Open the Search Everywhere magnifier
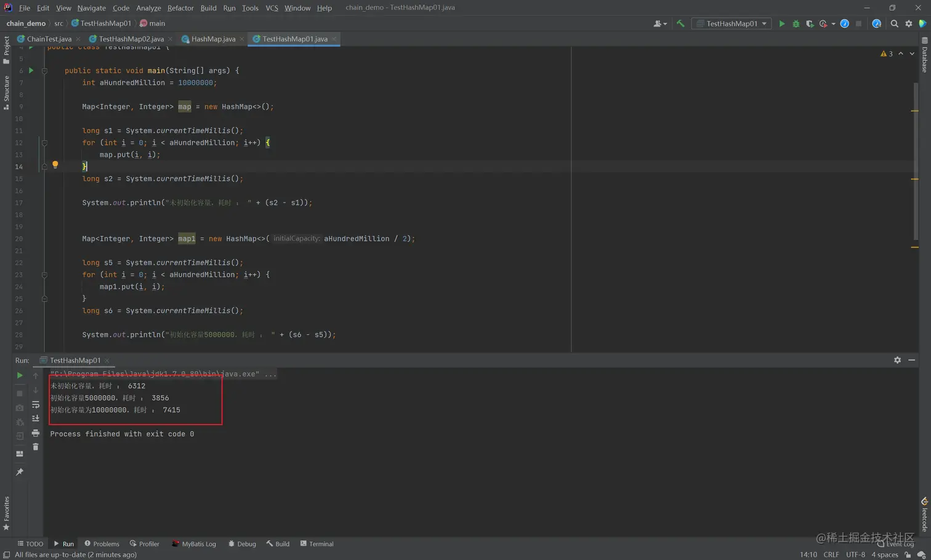Image resolution: width=931 pixels, height=560 pixels. [x=894, y=23]
